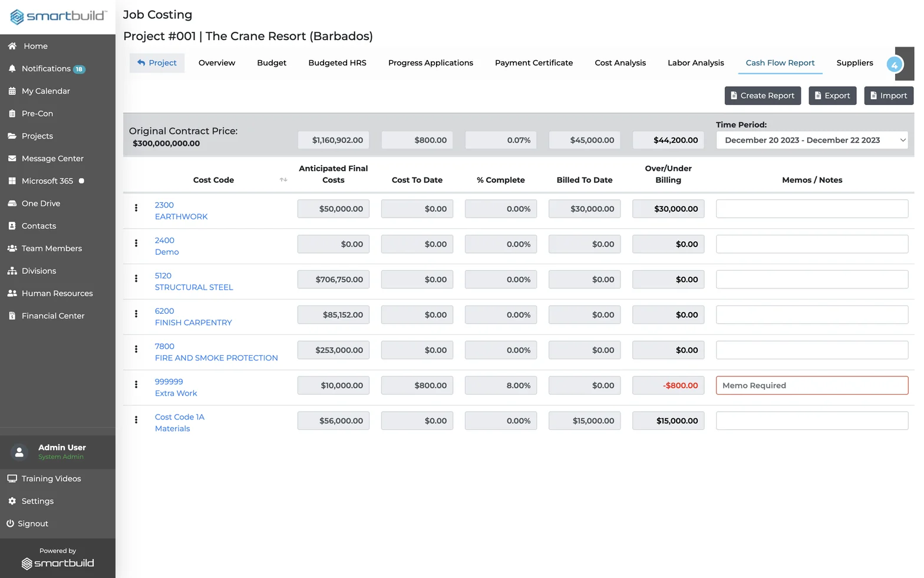Click the Team Members group icon

(12, 248)
